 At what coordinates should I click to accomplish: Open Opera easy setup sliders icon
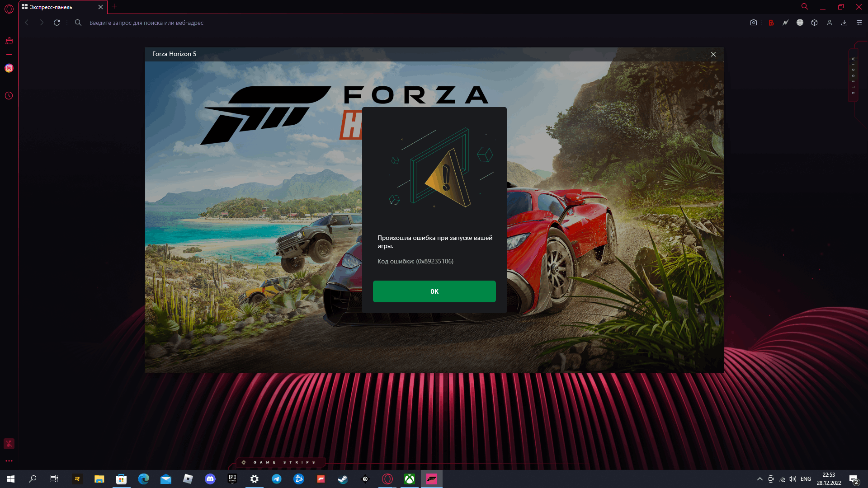(859, 23)
